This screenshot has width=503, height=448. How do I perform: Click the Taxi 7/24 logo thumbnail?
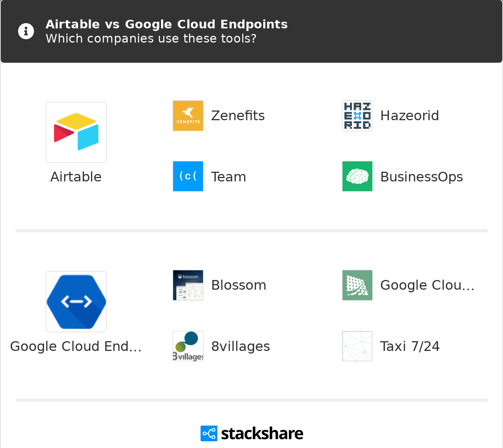click(357, 346)
